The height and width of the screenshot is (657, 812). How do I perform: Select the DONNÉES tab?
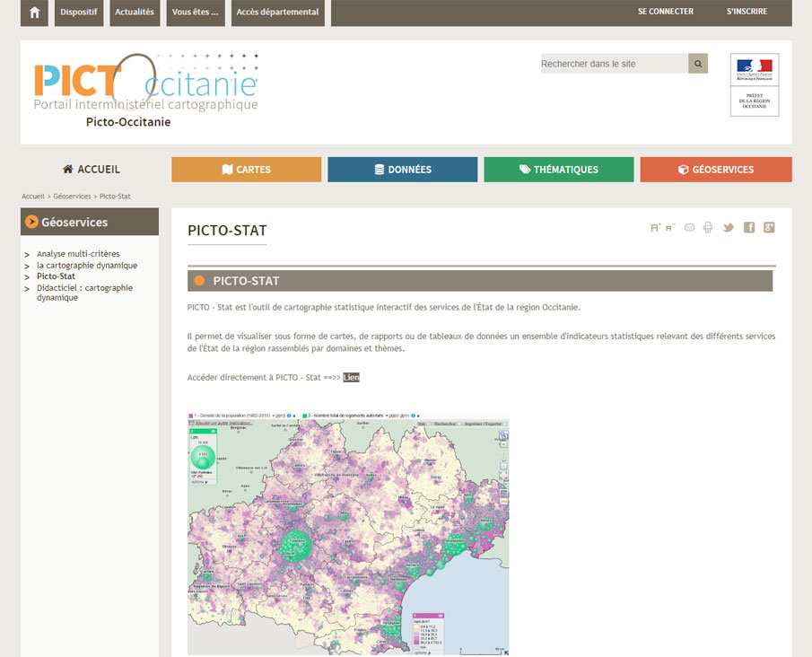pos(403,170)
